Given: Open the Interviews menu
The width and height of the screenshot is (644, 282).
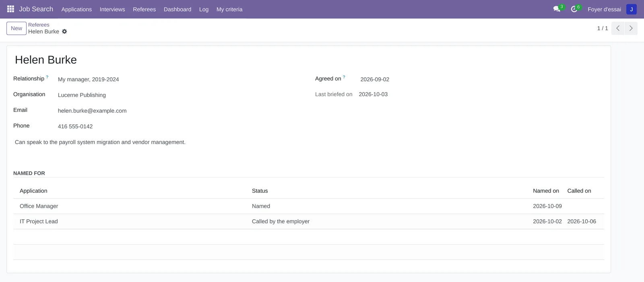Looking at the screenshot, I should (112, 9).
